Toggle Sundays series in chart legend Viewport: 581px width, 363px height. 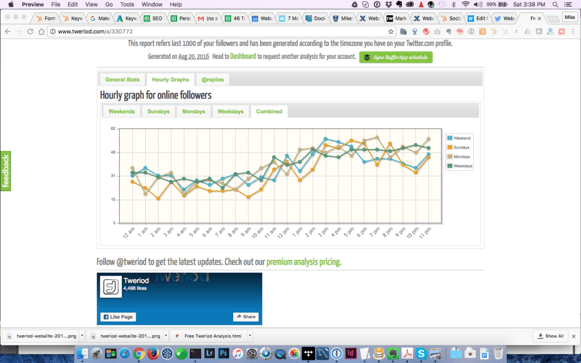tap(458, 147)
